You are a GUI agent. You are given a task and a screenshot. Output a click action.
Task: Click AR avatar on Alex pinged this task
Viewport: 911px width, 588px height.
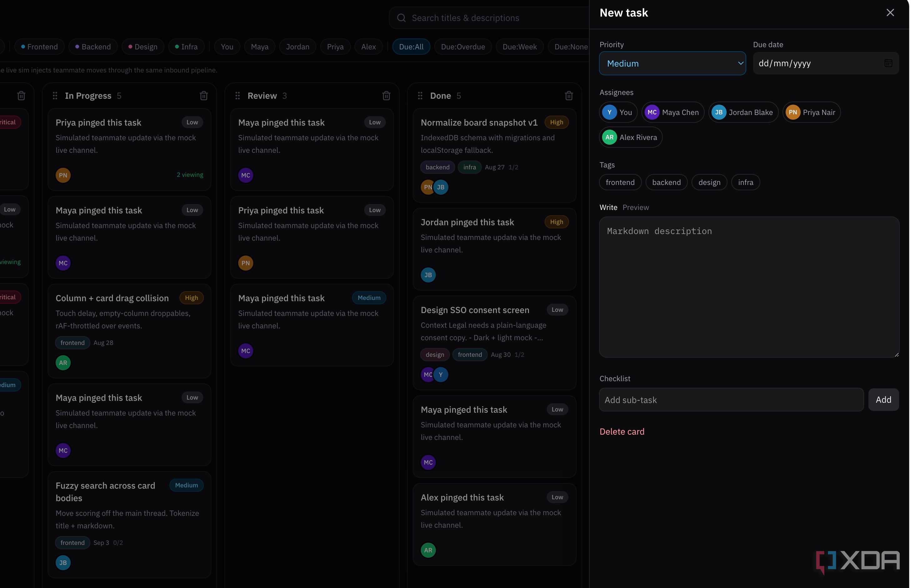[x=428, y=550]
